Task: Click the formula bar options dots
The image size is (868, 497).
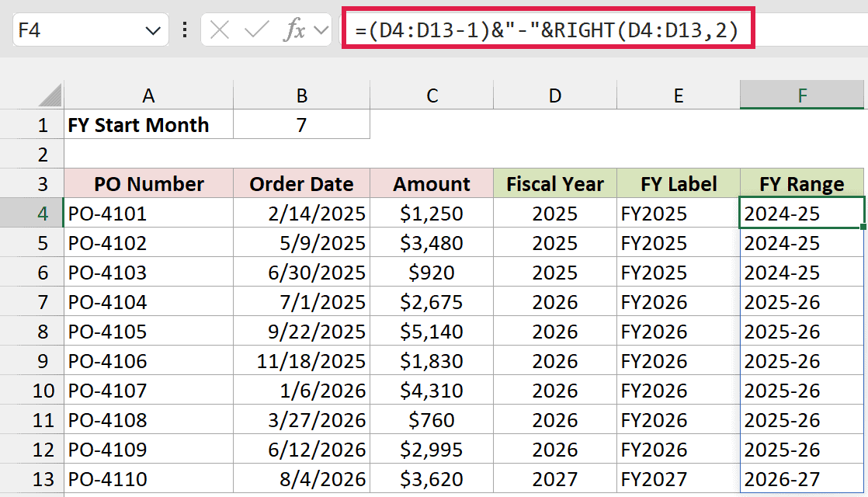Action: 185,30
